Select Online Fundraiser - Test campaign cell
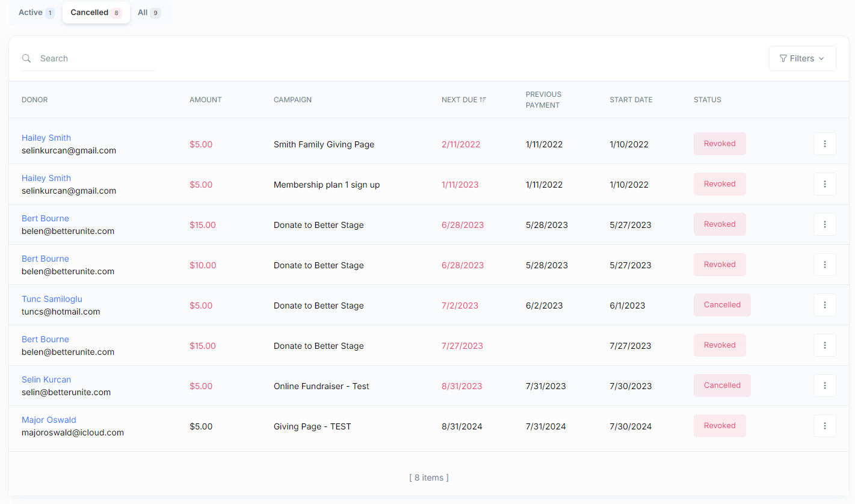Screen dimensions: 855x504 point(321,386)
